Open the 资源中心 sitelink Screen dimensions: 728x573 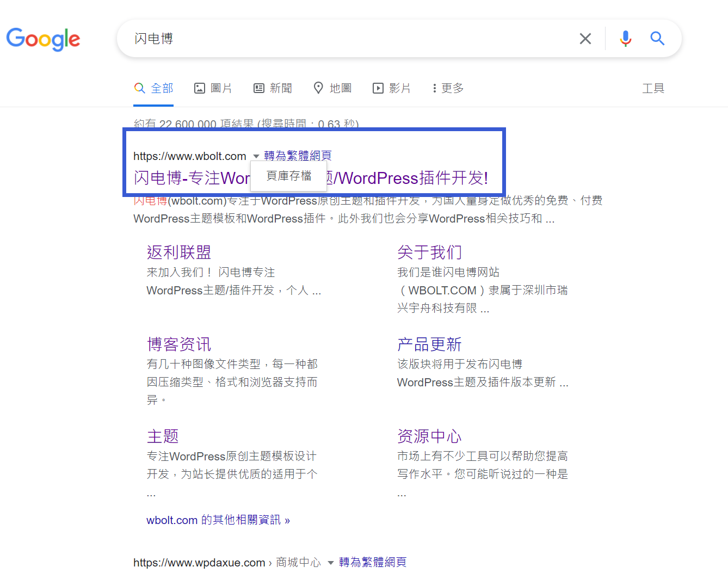click(x=429, y=436)
